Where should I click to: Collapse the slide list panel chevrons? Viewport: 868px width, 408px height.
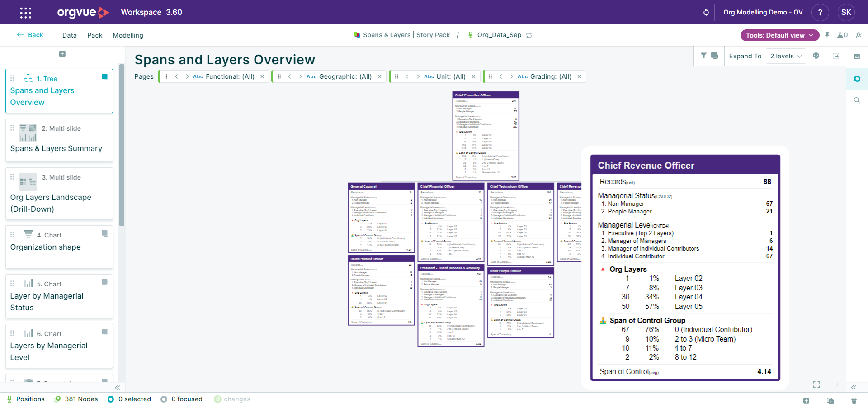[x=118, y=388]
